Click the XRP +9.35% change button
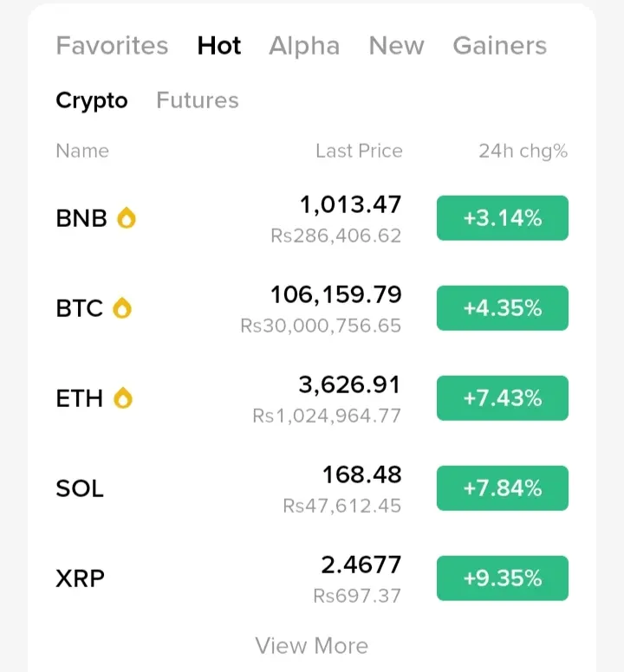Screen dimensions: 624x672 (x=502, y=578)
